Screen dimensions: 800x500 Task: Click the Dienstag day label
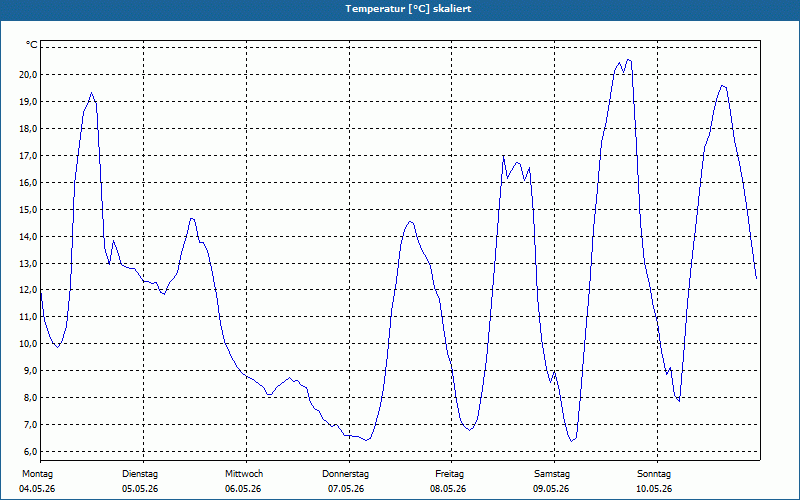pos(140,474)
